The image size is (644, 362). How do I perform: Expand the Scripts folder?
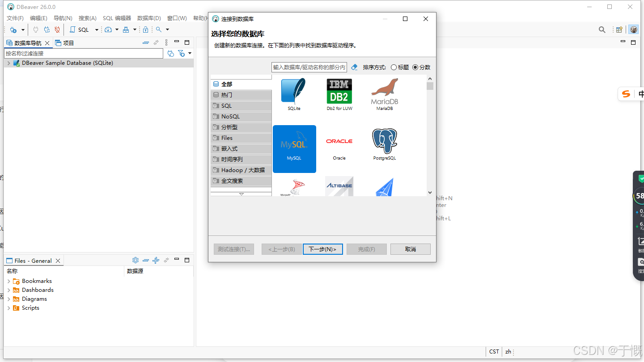pyautogui.click(x=8, y=308)
